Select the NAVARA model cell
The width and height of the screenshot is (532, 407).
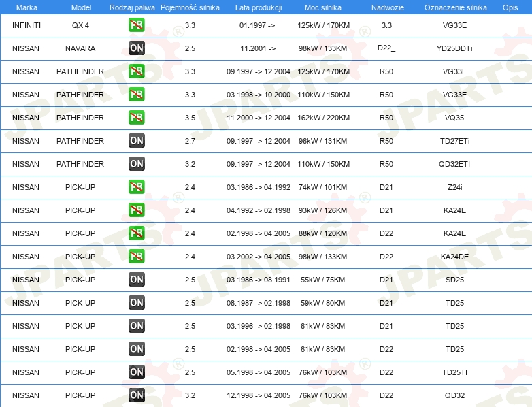click(x=80, y=48)
